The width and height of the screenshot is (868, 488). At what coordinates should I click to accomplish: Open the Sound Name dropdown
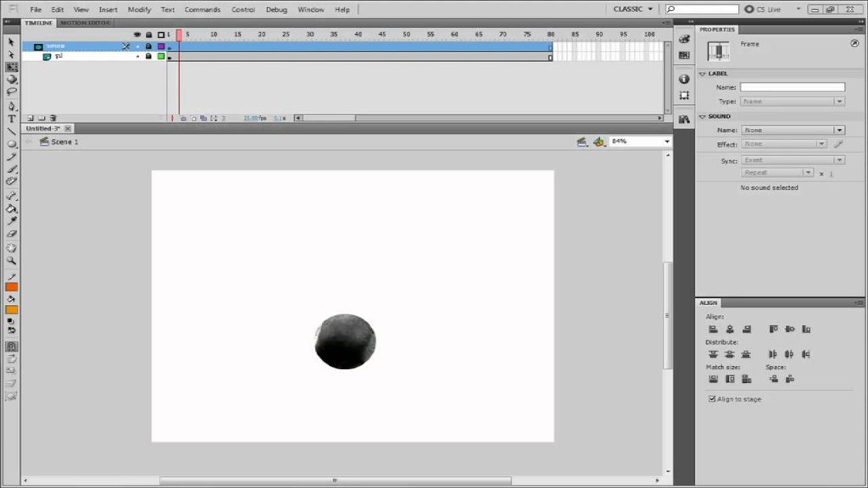pos(793,130)
